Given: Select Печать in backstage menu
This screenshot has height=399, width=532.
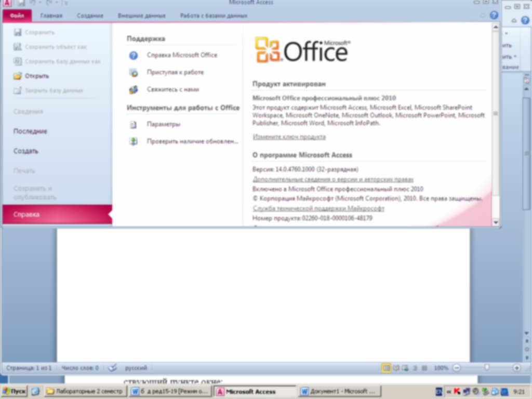Looking at the screenshot, I should 24,170.
